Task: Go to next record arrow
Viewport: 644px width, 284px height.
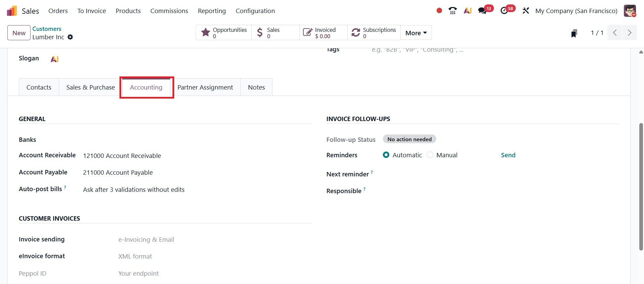Action: [629, 33]
